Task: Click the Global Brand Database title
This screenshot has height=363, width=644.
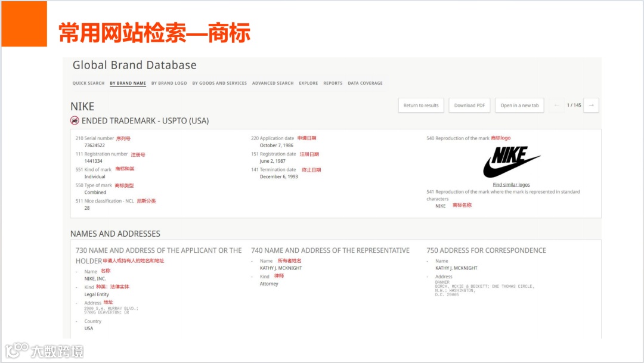Action: pos(135,66)
